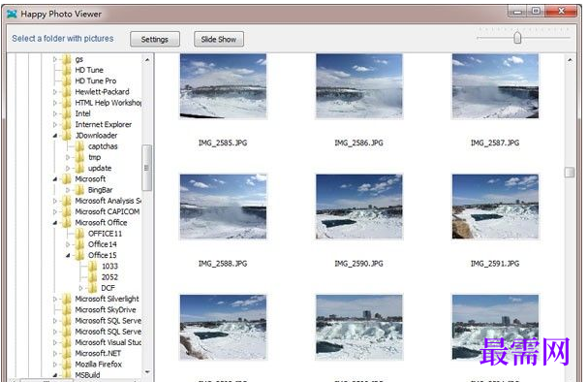Click the thumbnail pane scroll up arrow
This screenshot has width=588, height=382.
[570, 60]
